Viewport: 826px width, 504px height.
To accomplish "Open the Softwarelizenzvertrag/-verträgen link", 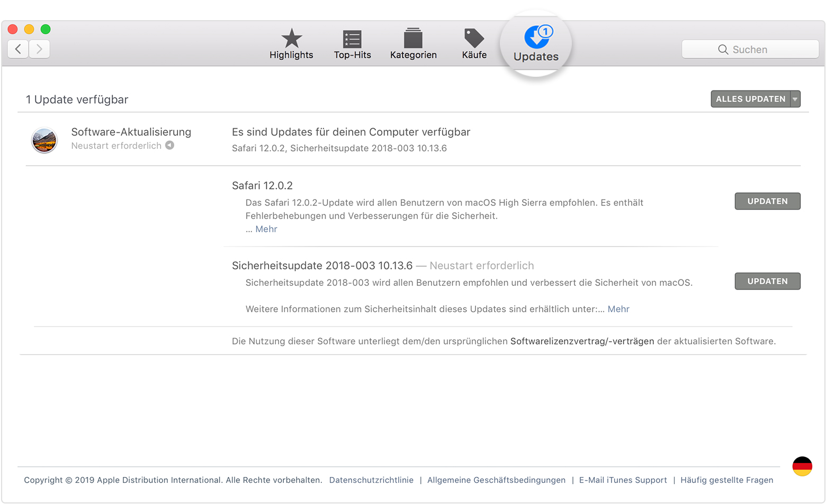I will coord(582,341).
